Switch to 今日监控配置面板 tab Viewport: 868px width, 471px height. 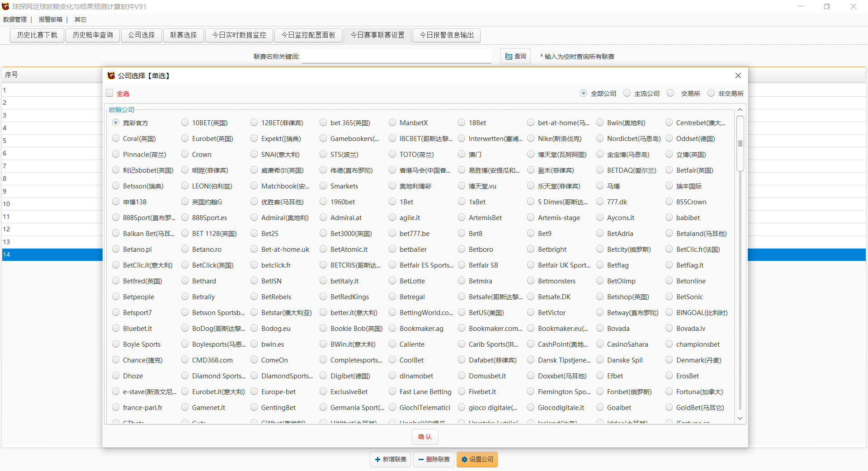[308, 35]
